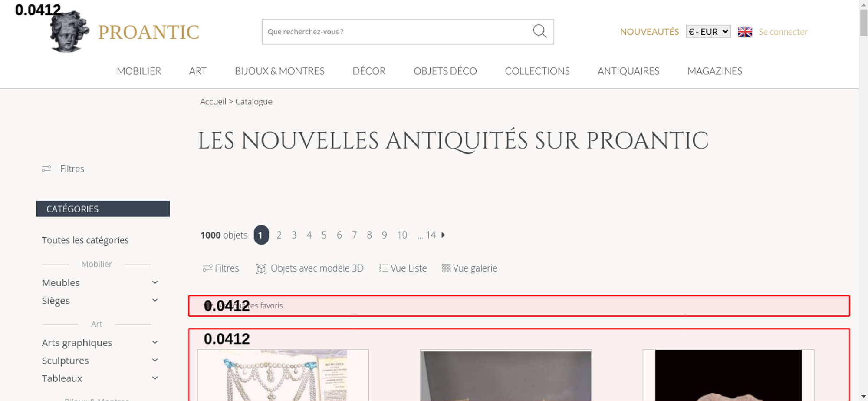Viewport: 868px width, 401px height.
Task: Go to results page 7
Action: click(x=354, y=235)
